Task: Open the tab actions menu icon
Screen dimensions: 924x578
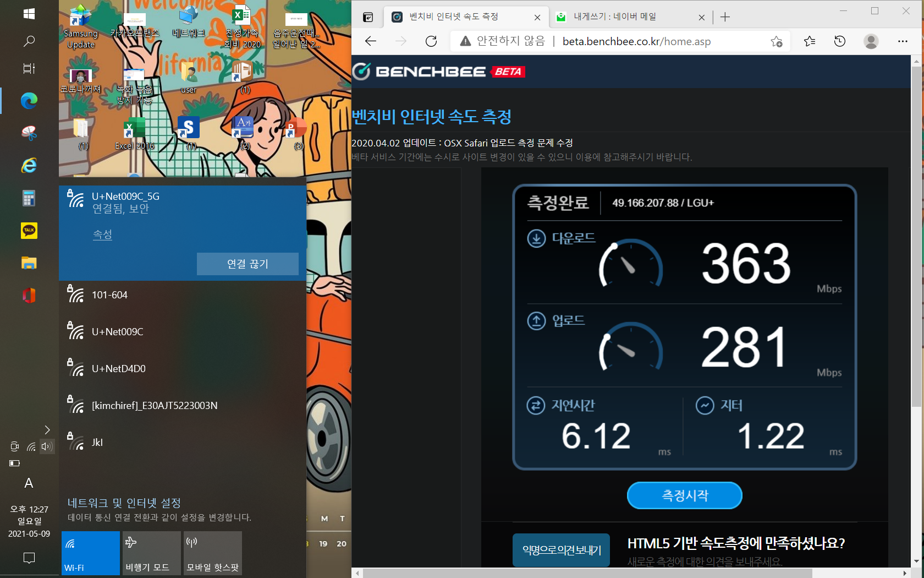Action: (368, 17)
